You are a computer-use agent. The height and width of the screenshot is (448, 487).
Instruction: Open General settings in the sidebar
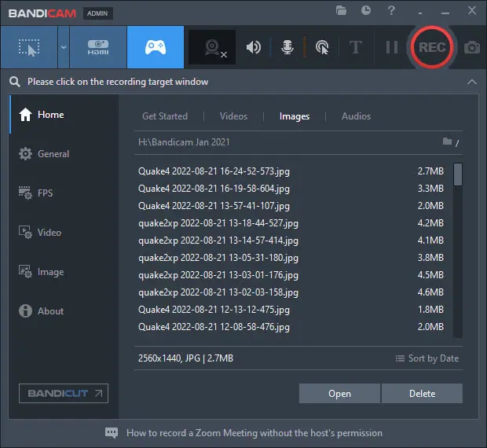[64, 154]
